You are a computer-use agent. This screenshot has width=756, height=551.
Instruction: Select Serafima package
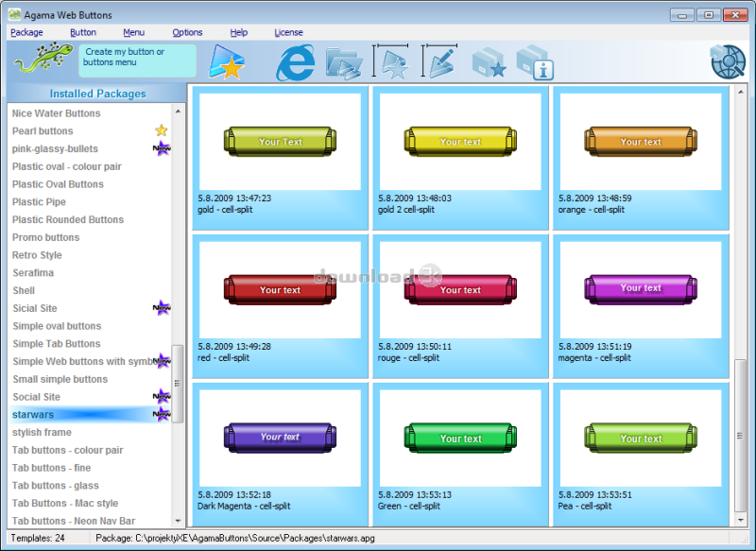(x=90, y=273)
